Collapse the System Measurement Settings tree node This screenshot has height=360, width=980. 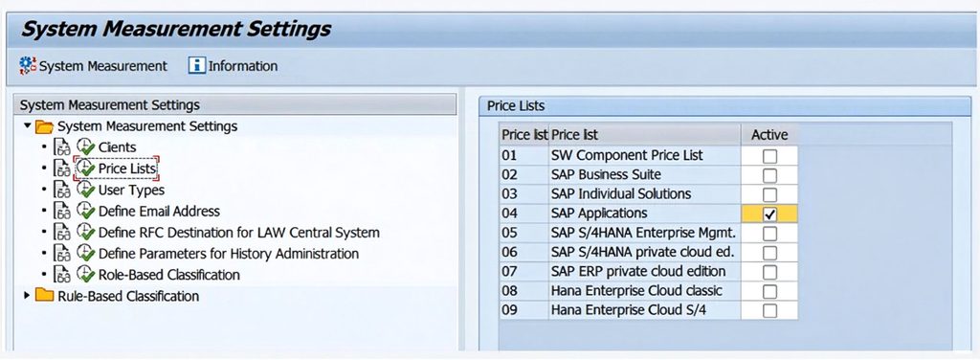[x=27, y=126]
